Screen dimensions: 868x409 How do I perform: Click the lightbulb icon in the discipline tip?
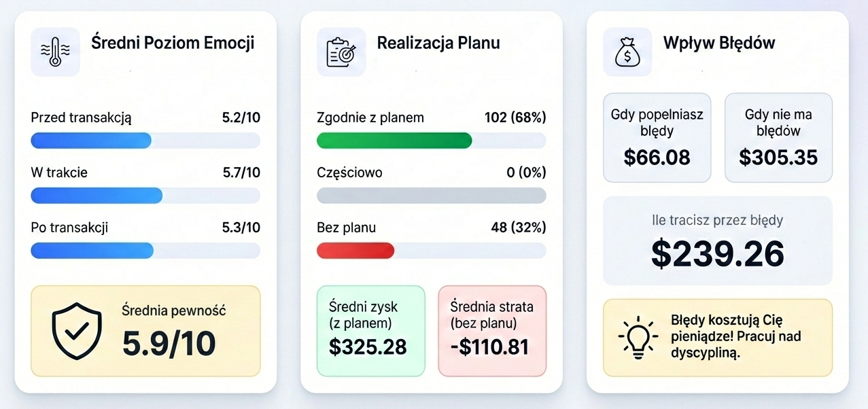638,338
